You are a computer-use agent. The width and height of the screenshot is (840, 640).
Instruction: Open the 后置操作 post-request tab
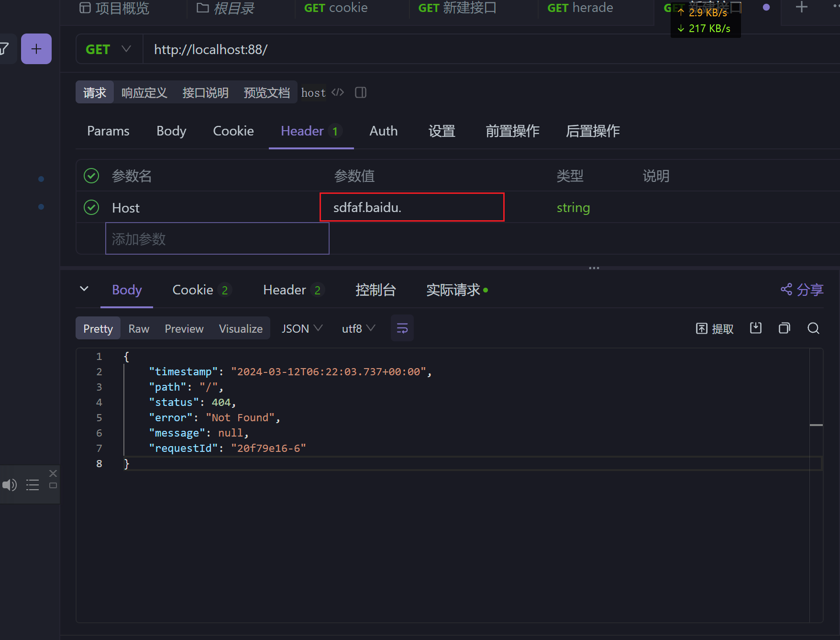pyautogui.click(x=593, y=131)
